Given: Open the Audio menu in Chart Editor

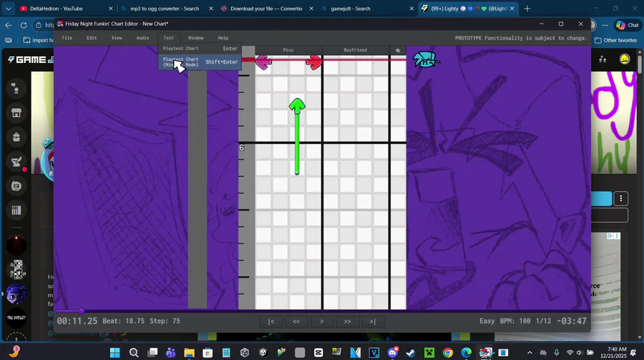Looking at the screenshot, I should 142,38.
